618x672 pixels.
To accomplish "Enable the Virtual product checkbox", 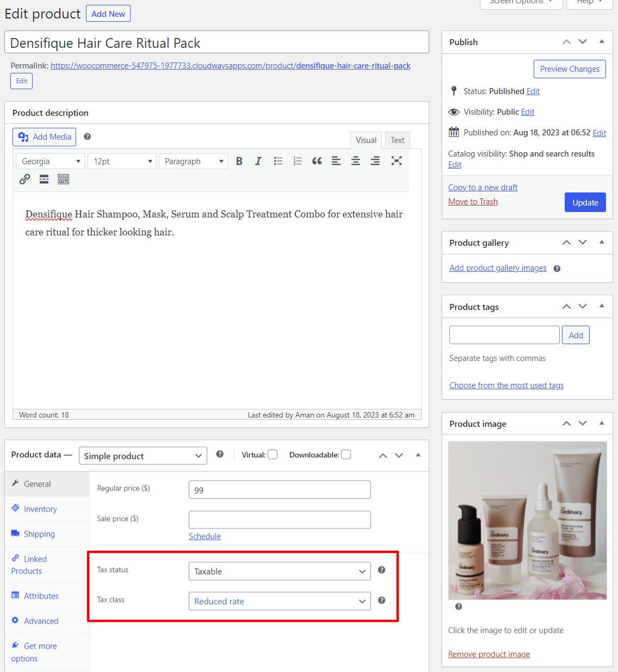I will point(272,454).
